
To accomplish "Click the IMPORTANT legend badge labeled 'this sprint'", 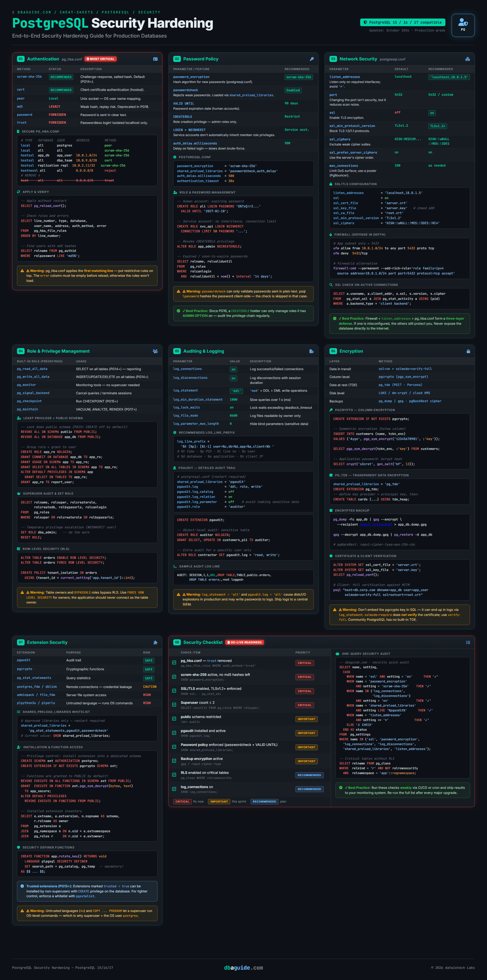I will [x=219, y=801].
